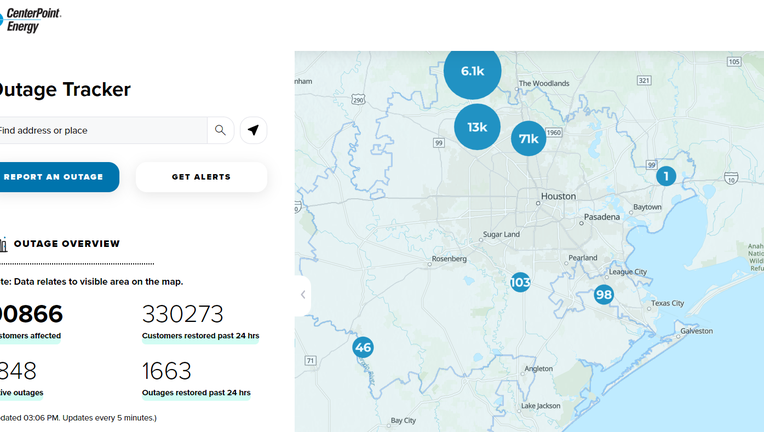Image resolution: width=764 pixels, height=432 pixels.
Task: Focus the Find address or place field
Action: click(x=102, y=130)
